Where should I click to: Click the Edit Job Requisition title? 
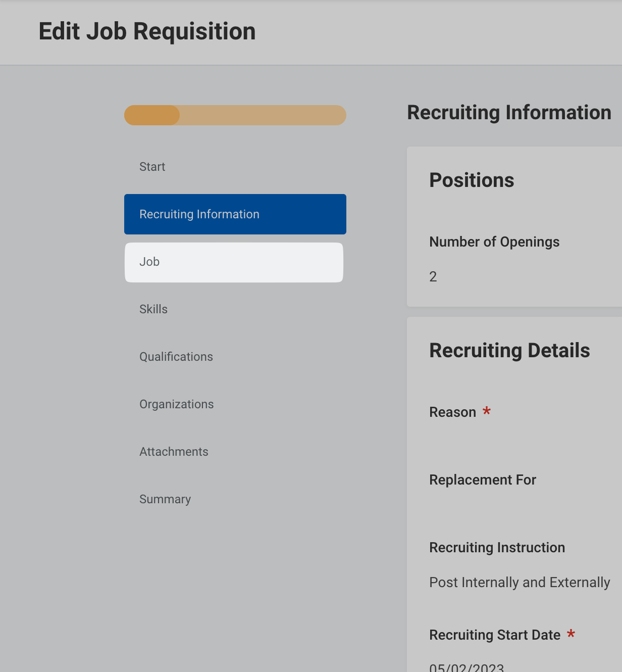[x=147, y=31]
